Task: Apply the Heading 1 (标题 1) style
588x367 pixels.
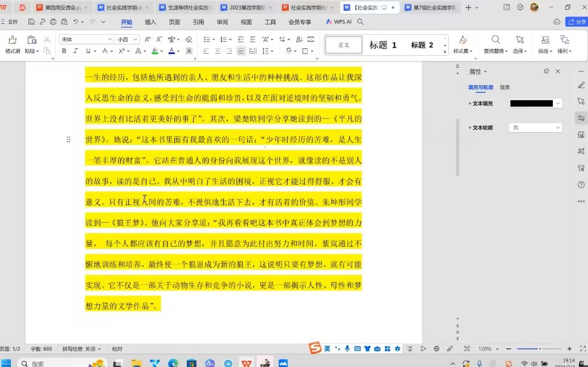Action: (383, 45)
